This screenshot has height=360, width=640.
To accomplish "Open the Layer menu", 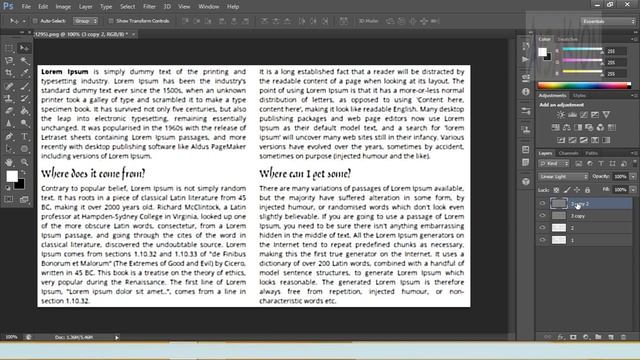I will pos(85,7).
